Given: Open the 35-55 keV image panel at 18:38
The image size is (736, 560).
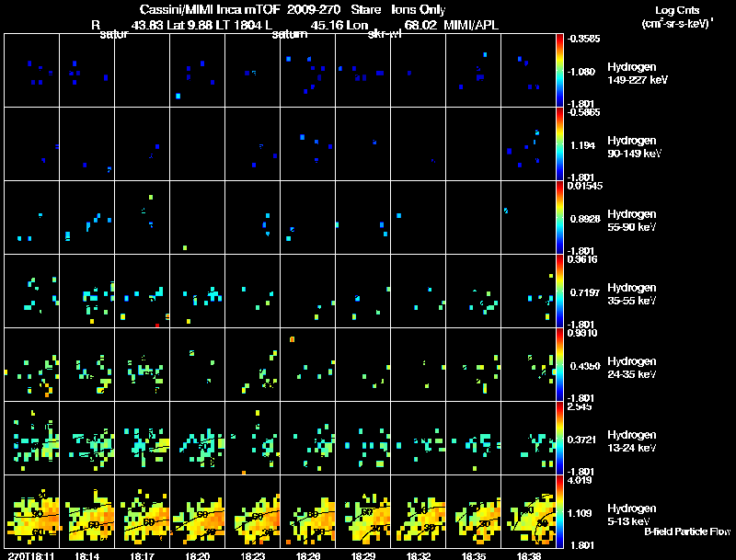Looking at the screenshot, I should 528,291.
